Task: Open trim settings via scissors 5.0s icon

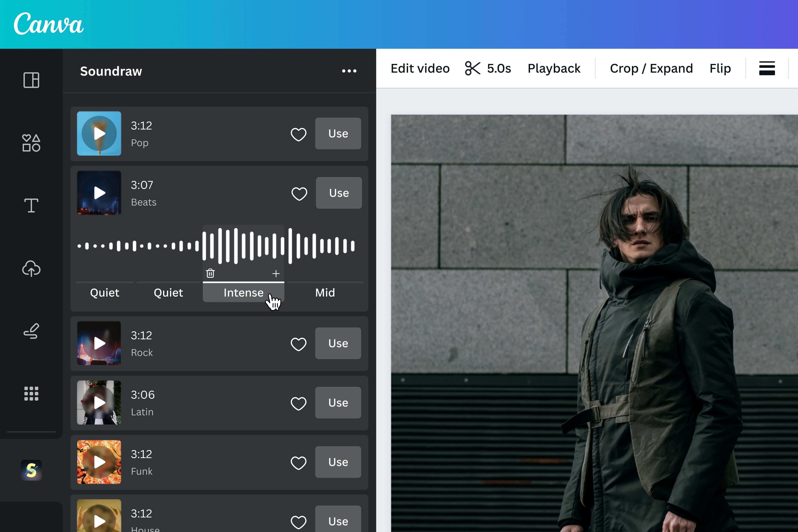Action: 488,68
